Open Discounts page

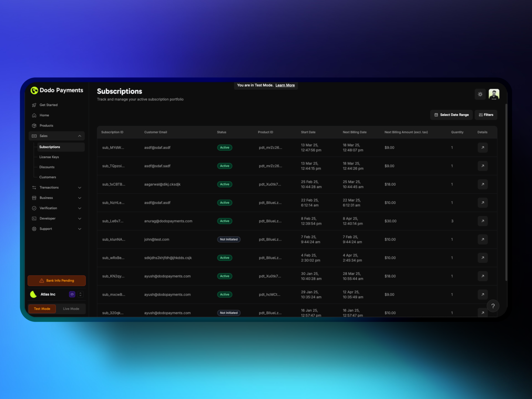[x=47, y=167]
